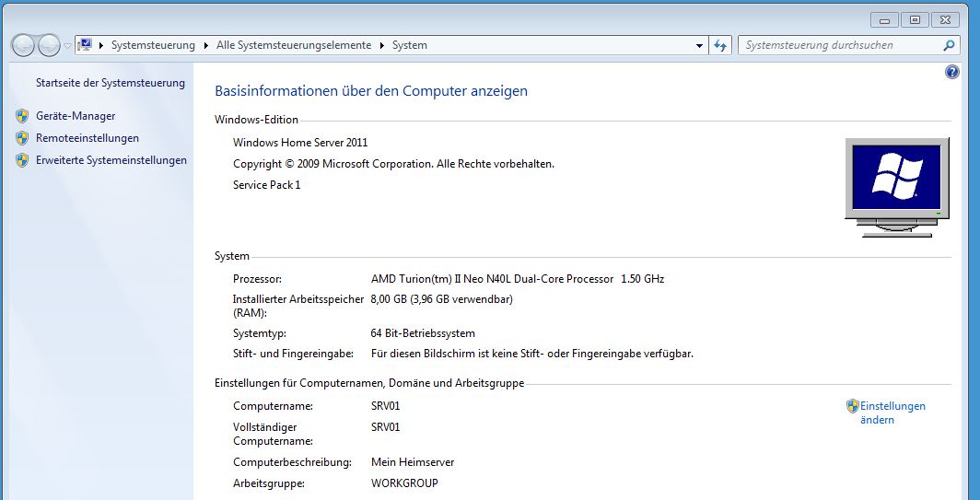The height and width of the screenshot is (500, 980).
Task: Click Mein Heimserver description text
Action: pos(413,462)
